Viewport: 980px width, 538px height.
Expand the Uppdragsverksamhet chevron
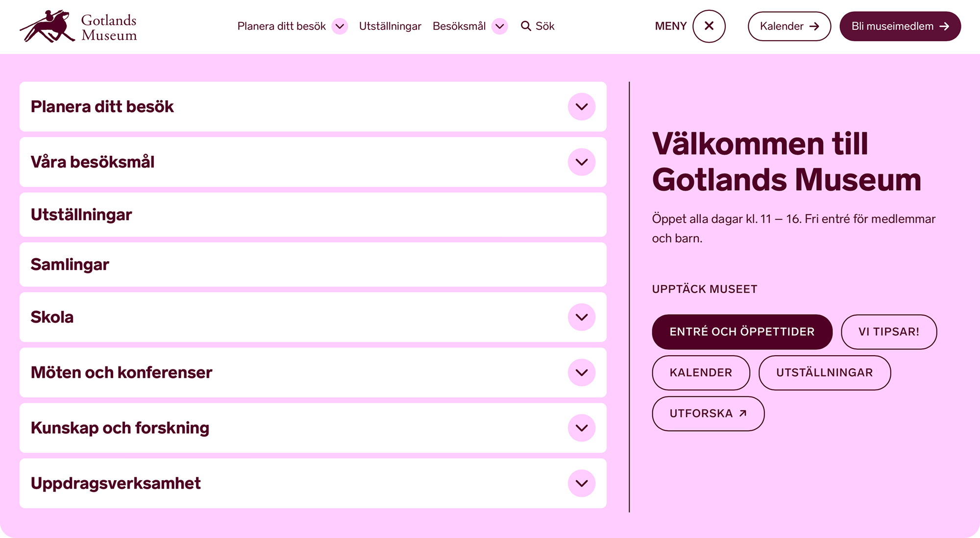tap(582, 484)
